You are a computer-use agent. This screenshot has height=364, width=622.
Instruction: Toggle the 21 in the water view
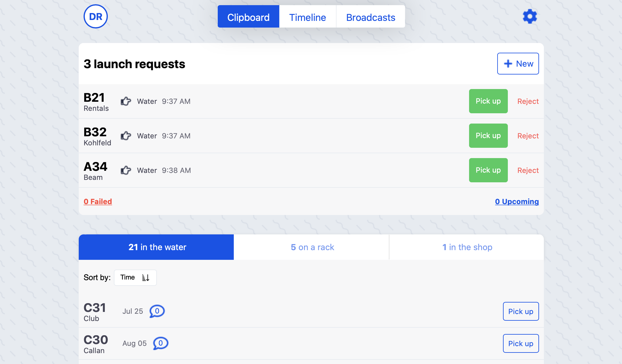point(156,247)
